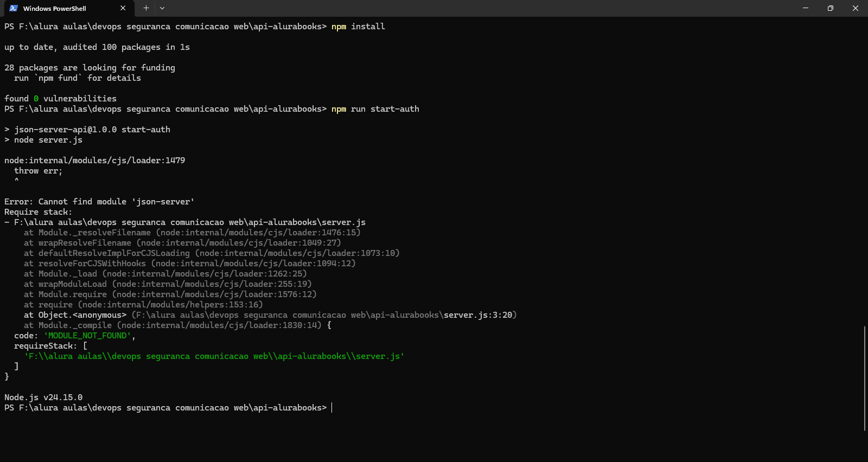This screenshot has width=868, height=462.
Task: Click the 'MODULE_NOT_FOUND' code value
Action: [x=87, y=336]
